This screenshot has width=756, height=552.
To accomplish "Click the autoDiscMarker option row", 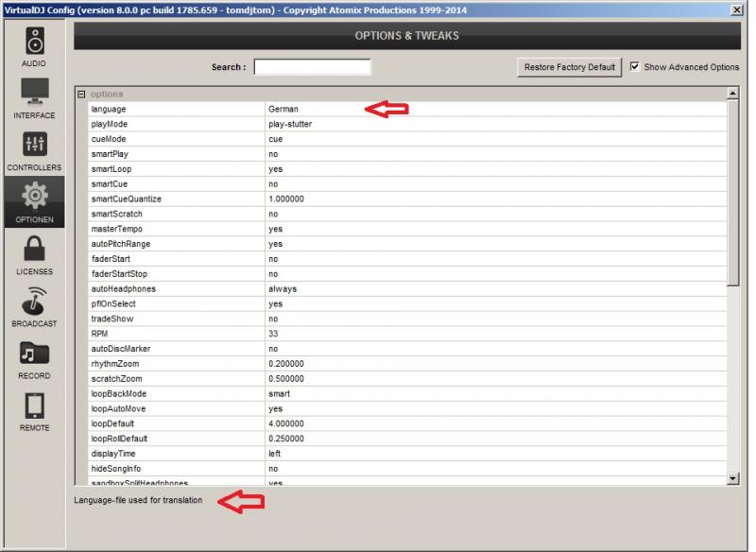I will tap(407, 349).
